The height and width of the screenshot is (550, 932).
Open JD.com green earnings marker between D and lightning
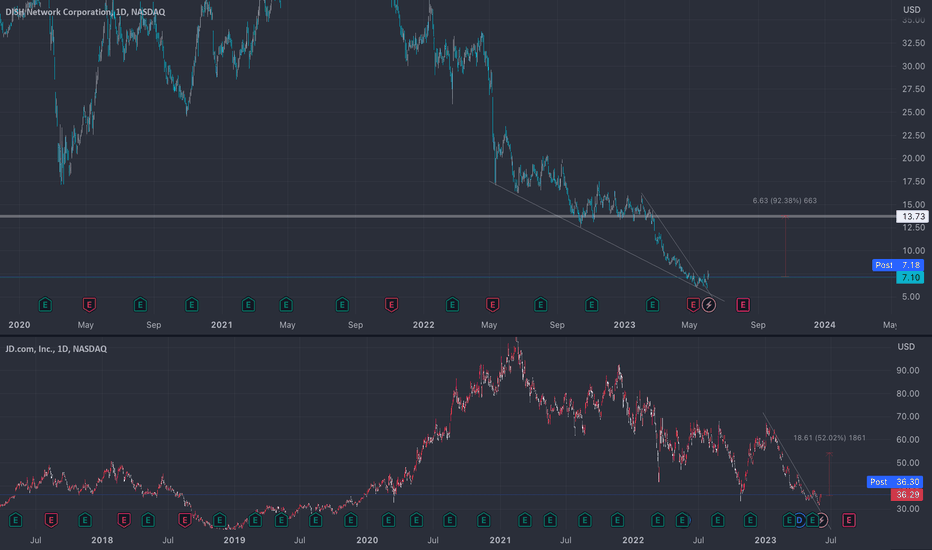coord(811,520)
